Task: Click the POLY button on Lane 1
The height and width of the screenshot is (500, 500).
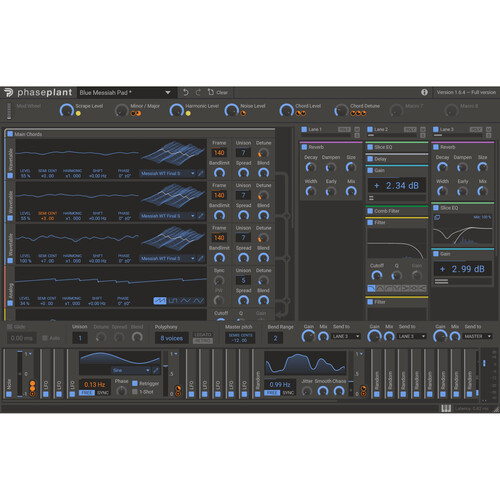Action: point(344,129)
